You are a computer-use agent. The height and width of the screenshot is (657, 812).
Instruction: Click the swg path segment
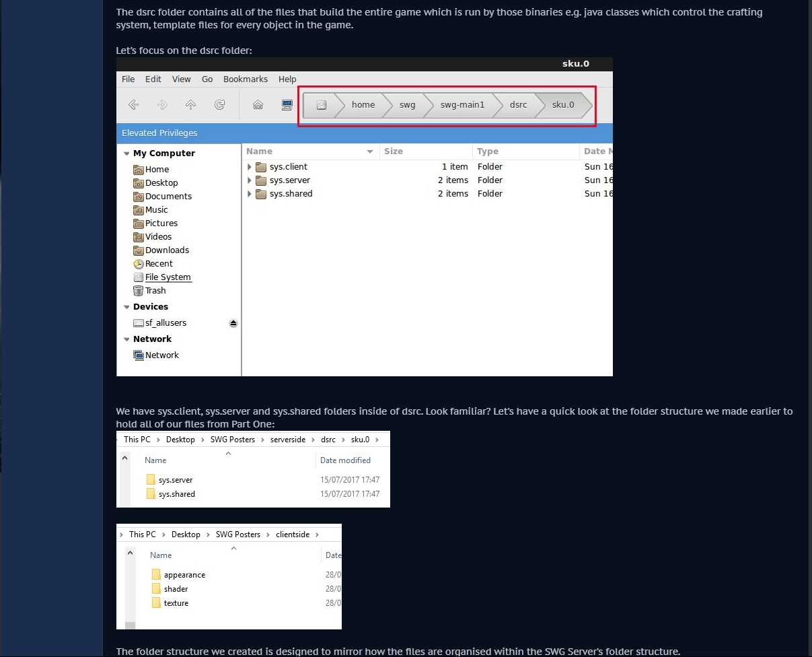point(407,104)
